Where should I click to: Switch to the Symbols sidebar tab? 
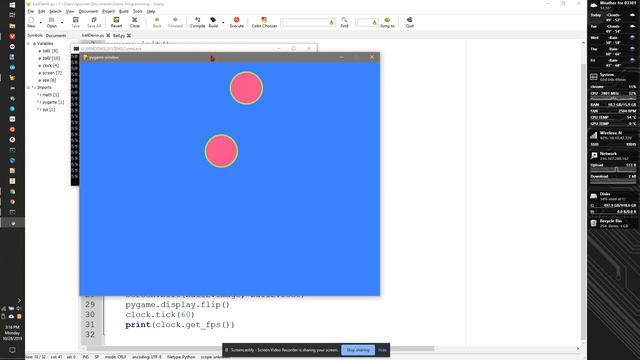pos(35,36)
